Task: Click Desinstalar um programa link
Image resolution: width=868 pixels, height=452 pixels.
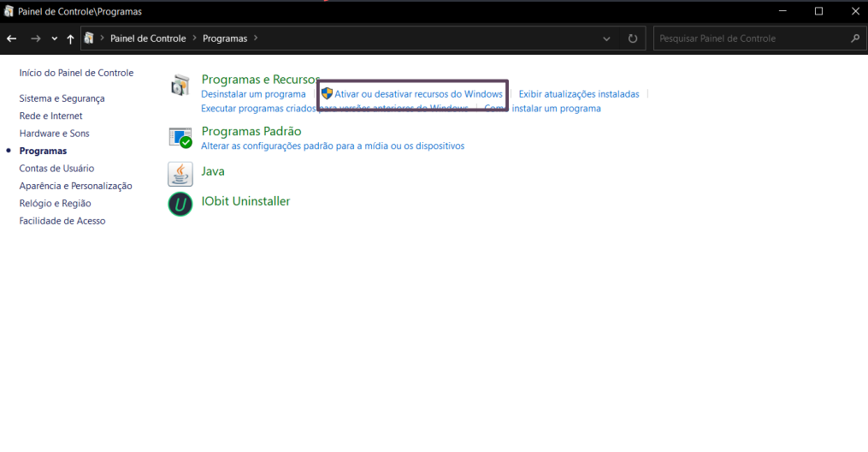Action: click(x=253, y=94)
